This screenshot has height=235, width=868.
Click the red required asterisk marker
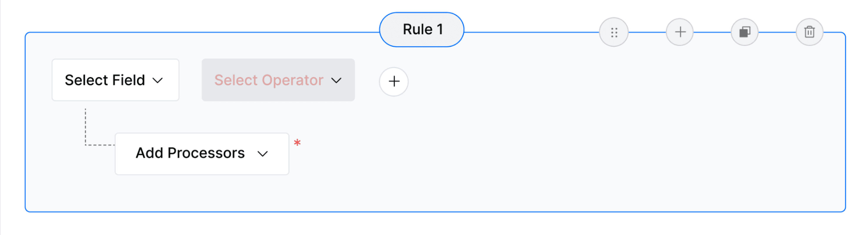coord(297,143)
